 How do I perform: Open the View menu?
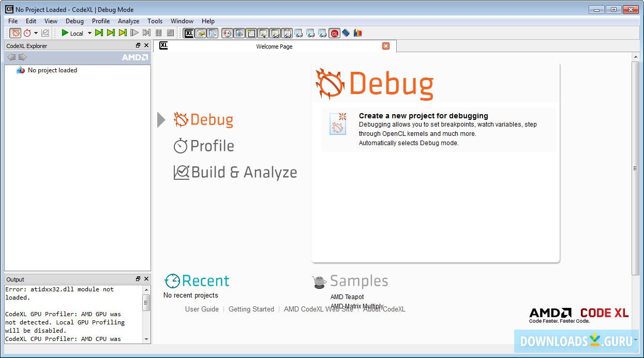coord(51,21)
